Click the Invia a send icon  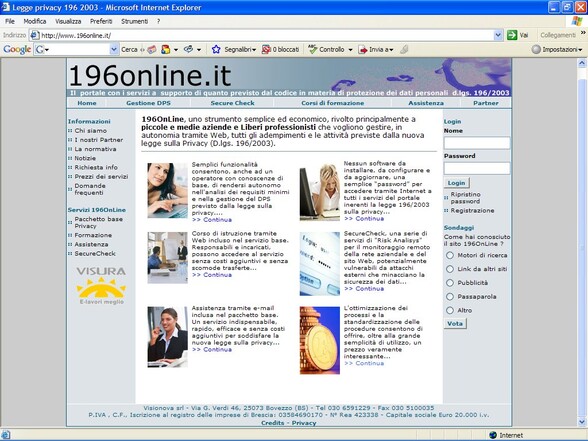[x=363, y=50]
